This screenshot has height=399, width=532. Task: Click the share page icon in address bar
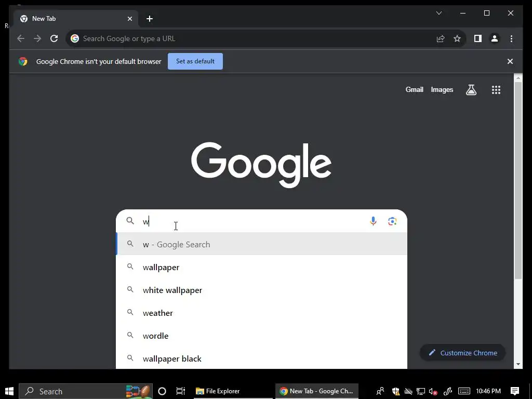441,38
